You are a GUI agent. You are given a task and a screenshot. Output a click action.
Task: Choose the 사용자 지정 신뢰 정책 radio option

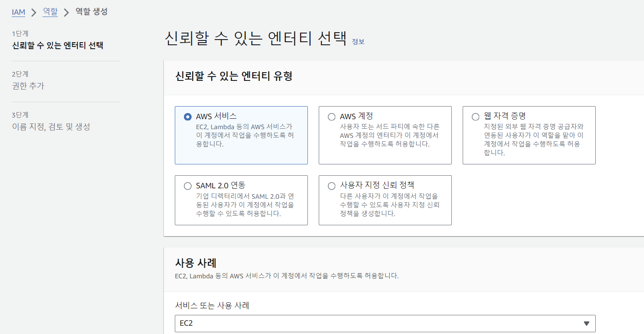pos(331,186)
